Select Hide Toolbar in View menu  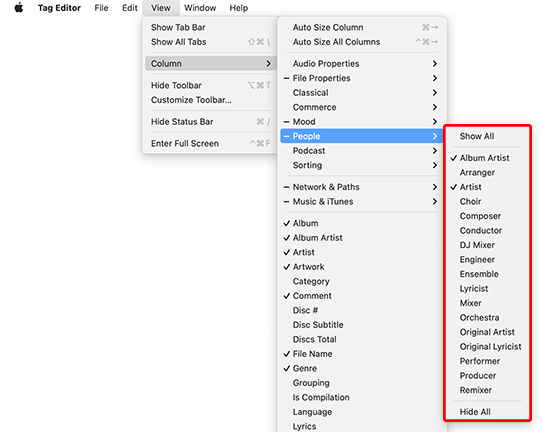tap(211, 85)
